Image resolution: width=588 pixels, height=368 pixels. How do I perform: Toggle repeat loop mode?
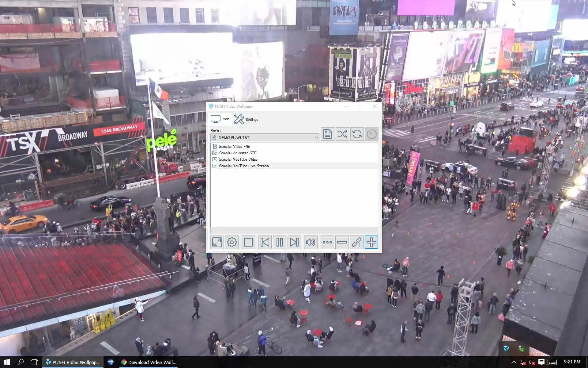click(357, 134)
